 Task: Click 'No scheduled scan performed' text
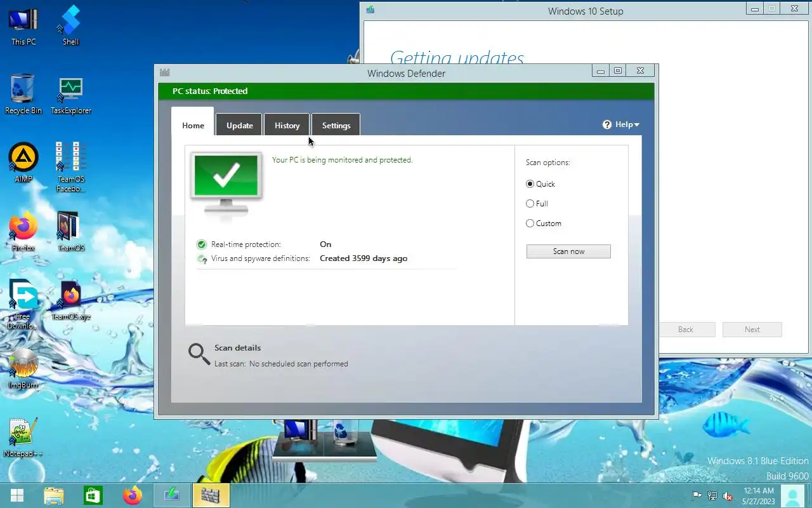[x=298, y=364]
